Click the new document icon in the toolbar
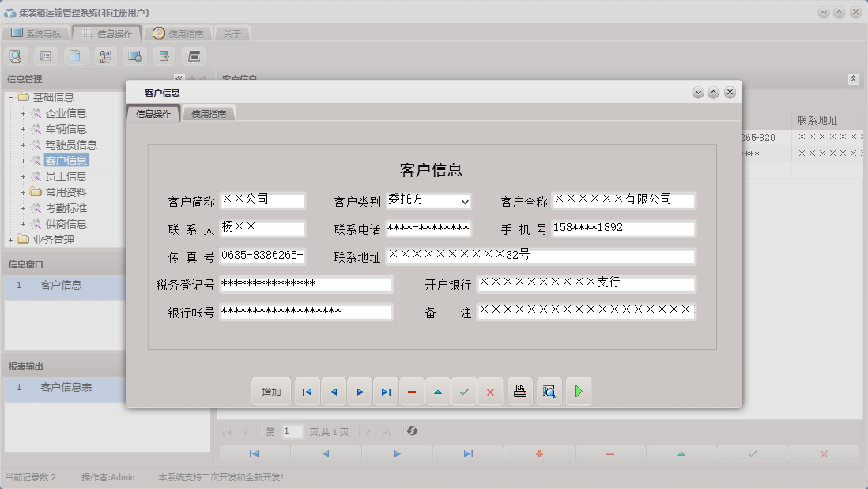868x489 pixels. [x=75, y=55]
